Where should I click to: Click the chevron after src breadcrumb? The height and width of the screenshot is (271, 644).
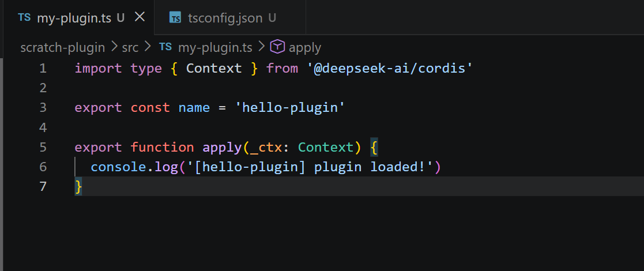(148, 48)
